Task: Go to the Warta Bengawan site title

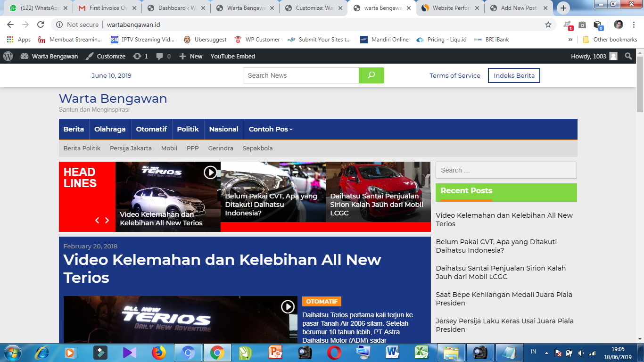Action: [x=113, y=99]
